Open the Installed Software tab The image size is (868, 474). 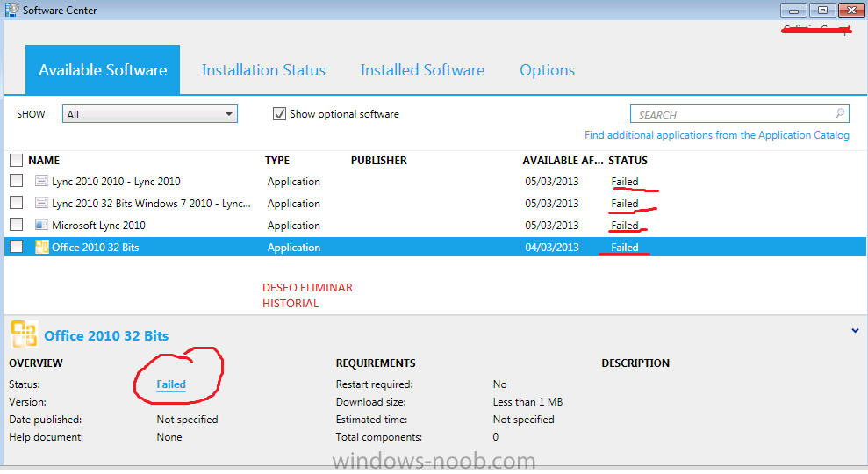coord(422,70)
